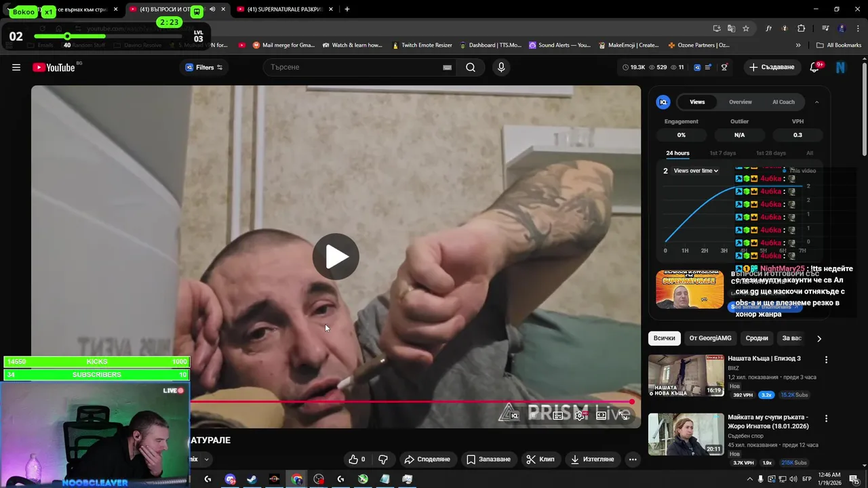
Task: Go to the YouTube home logo
Action: tap(54, 67)
